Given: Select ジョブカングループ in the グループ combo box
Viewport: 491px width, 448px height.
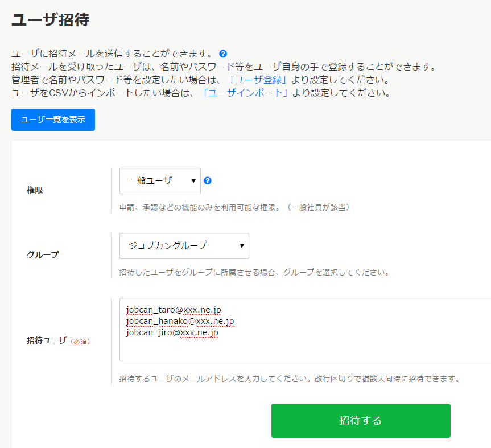Looking at the screenshot, I should (x=184, y=245).
